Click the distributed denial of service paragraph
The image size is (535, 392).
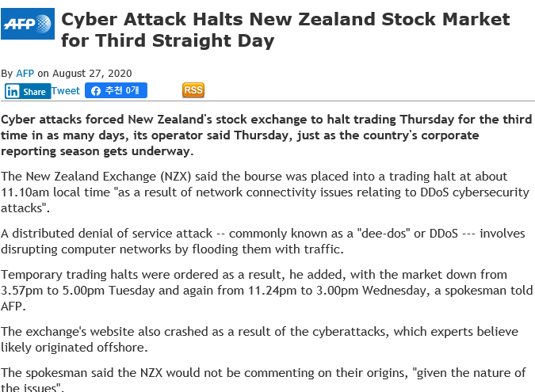click(x=263, y=241)
